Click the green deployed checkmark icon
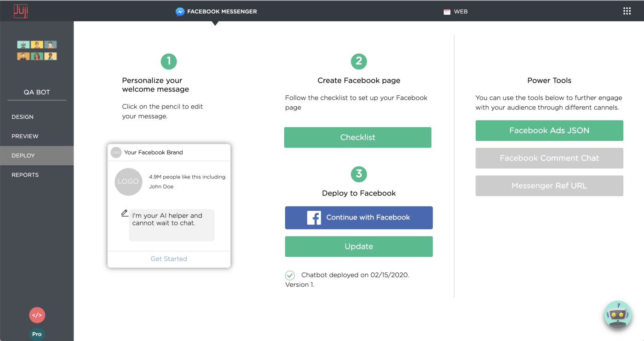This screenshot has height=341, width=644. 290,275
